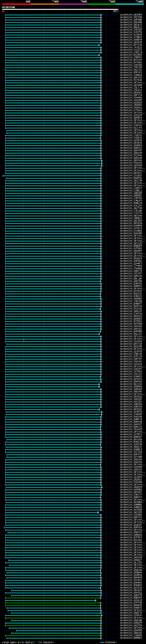Select the UniRef100_Q6QU83 label
The image size is (146, 644).
coord(131,319)
